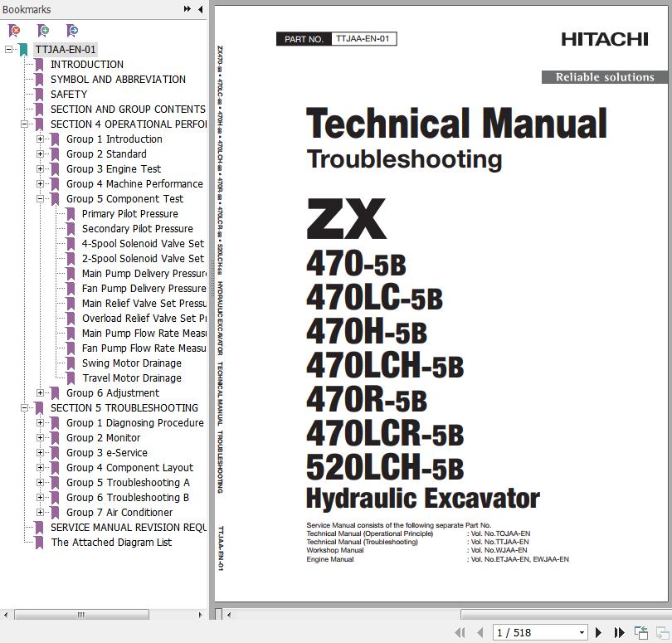Expand Group 3 e-Service bookmark
The height and width of the screenshot is (643, 672).
[x=40, y=453]
